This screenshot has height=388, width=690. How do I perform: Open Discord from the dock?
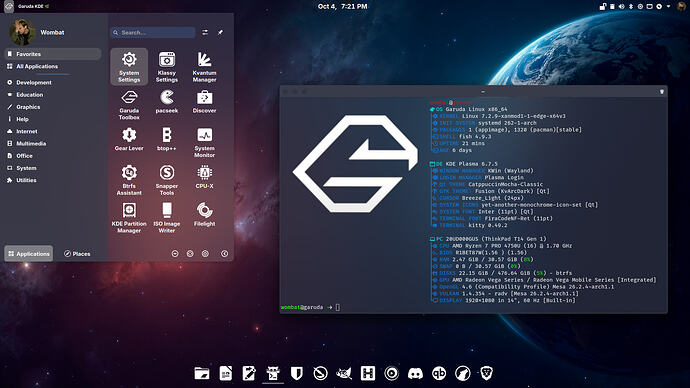pyautogui.click(x=415, y=373)
